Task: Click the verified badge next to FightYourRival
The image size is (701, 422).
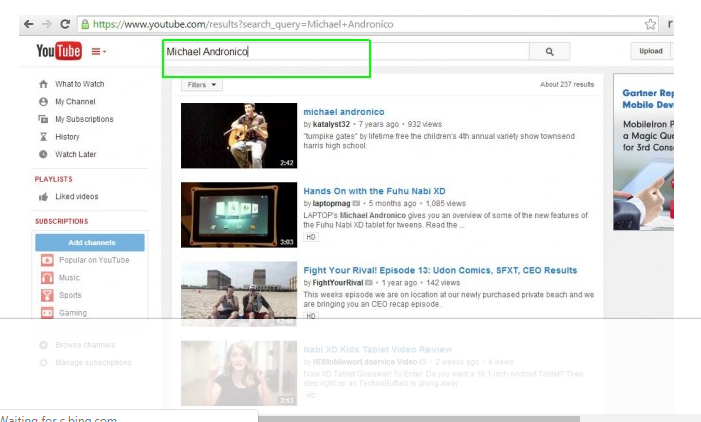Action: point(369,283)
